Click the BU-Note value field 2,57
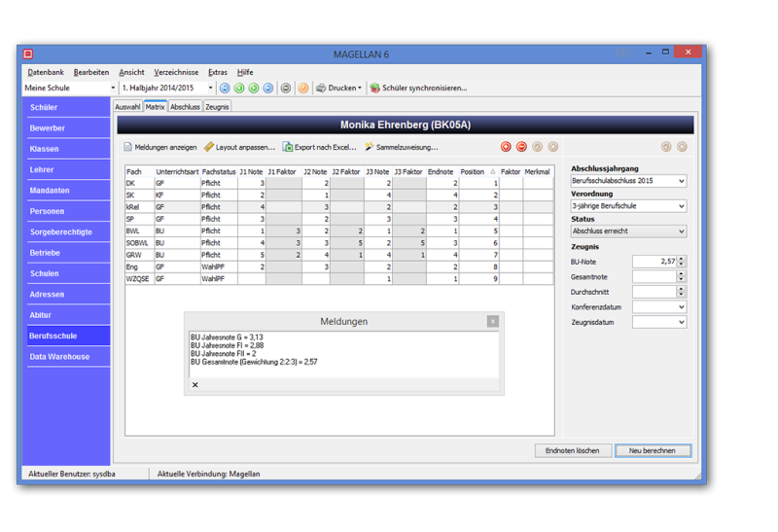 point(654,261)
